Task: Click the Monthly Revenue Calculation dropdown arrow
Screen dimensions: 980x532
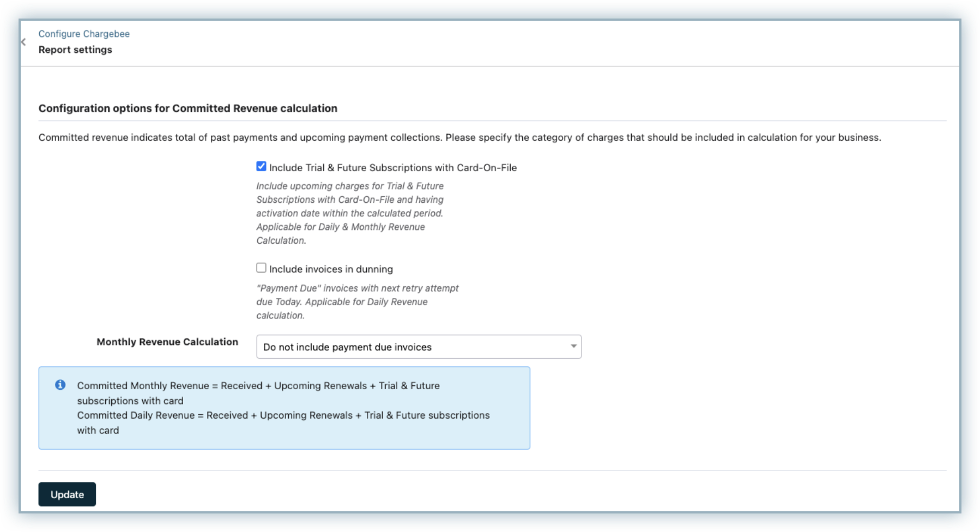Action: click(573, 347)
